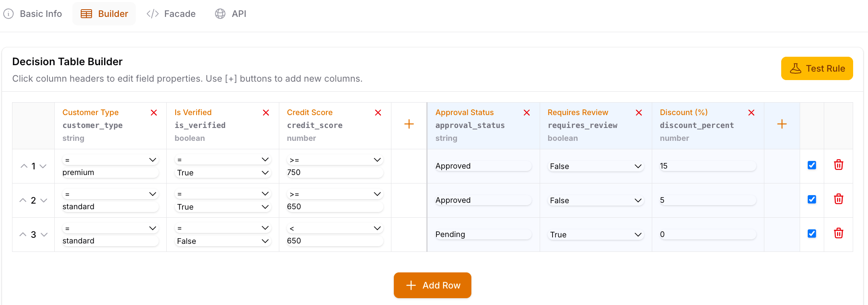Image resolution: width=868 pixels, height=305 pixels.
Task: Click the premium value field in row 1
Action: pyautogui.click(x=111, y=173)
